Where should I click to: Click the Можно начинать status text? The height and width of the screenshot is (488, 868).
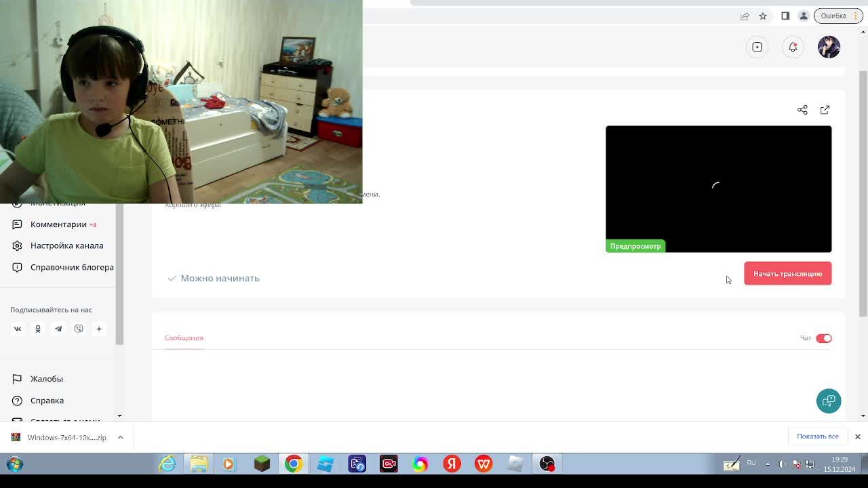220,279
